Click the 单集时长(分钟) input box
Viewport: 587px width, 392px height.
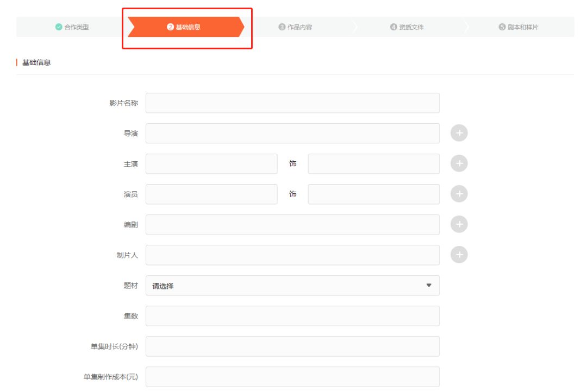tap(292, 346)
